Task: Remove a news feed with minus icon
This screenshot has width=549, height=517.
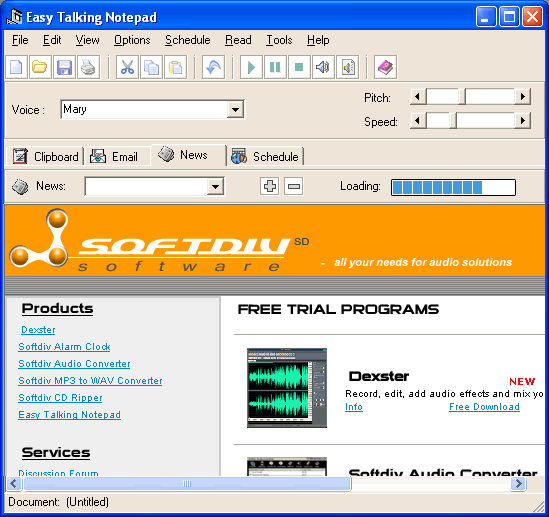Action: pyautogui.click(x=293, y=186)
